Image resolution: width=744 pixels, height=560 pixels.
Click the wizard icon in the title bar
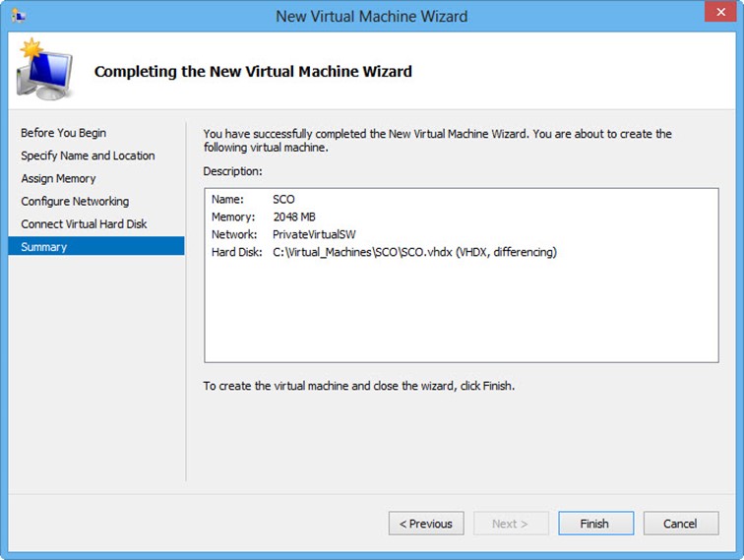coord(19,16)
